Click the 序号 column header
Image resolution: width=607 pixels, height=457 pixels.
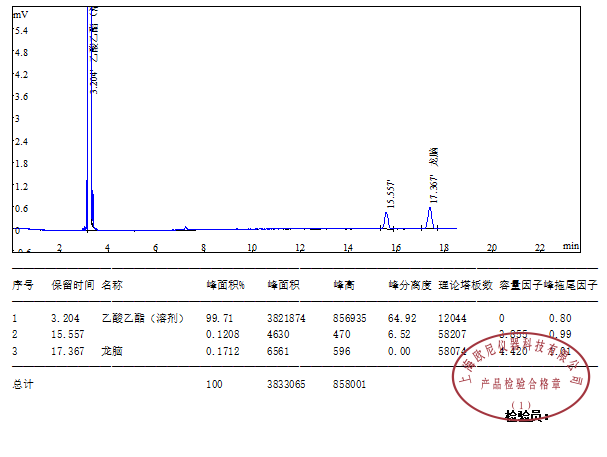pyautogui.click(x=22, y=285)
